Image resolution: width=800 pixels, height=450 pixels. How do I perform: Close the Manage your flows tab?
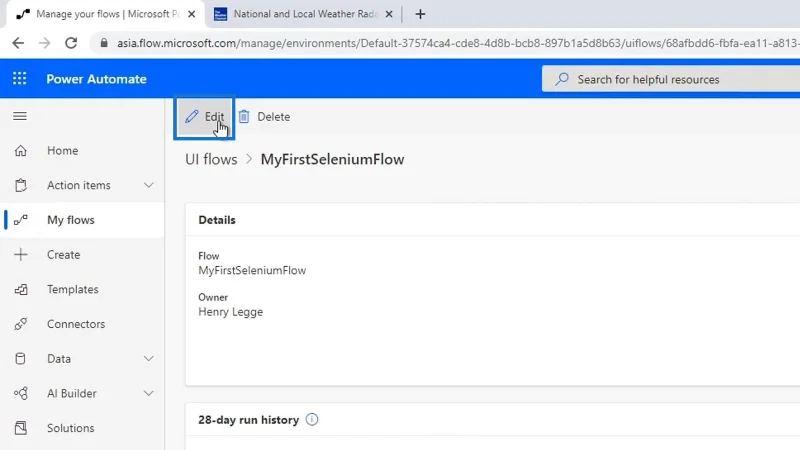(191, 14)
